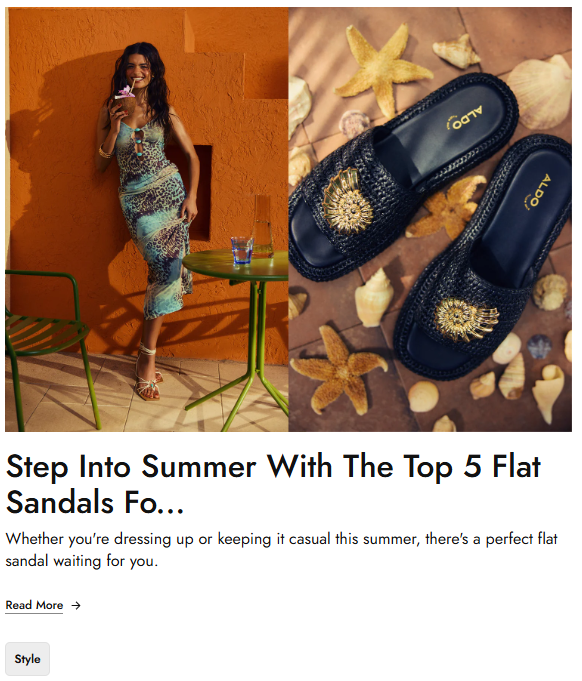Click the blue glass on the green table
582x681 pixels.
(242, 251)
